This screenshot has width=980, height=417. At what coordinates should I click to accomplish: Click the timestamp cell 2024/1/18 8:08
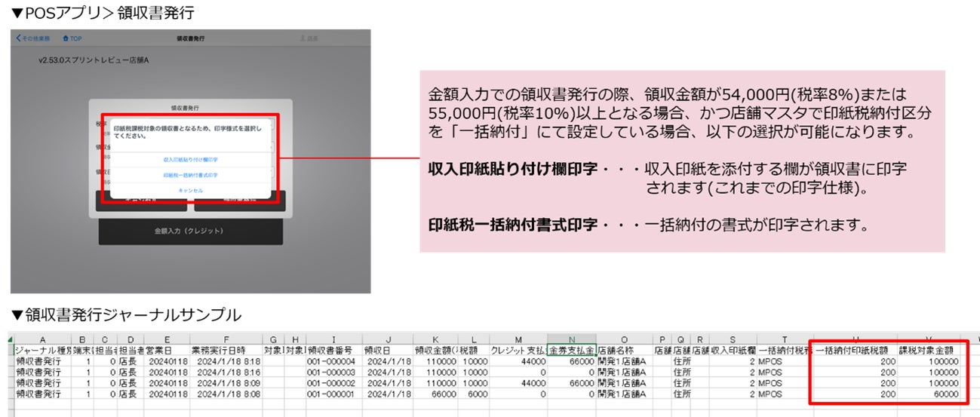(226, 394)
